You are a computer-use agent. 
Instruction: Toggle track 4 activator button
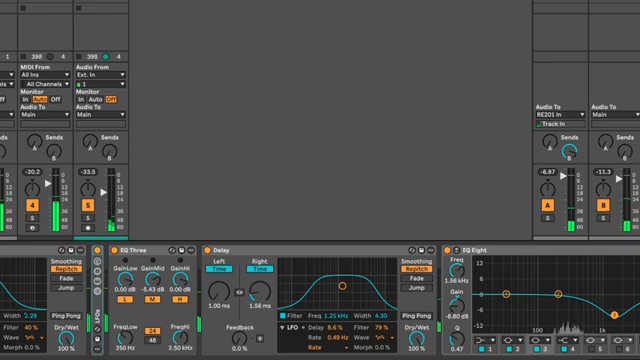click(32, 205)
